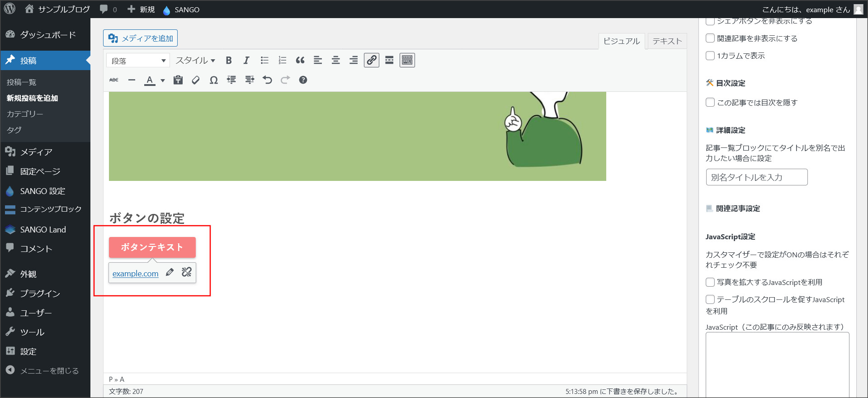Image resolution: width=868 pixels, height=398 pixels.
Task: Switch to the テキスト editor tab
Action: click(667, 41)
